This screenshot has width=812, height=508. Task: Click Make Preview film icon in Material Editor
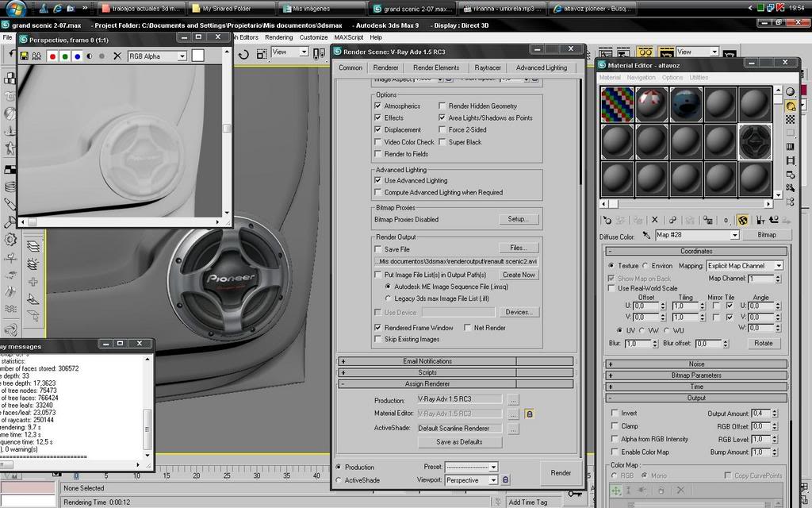[791, 160]
